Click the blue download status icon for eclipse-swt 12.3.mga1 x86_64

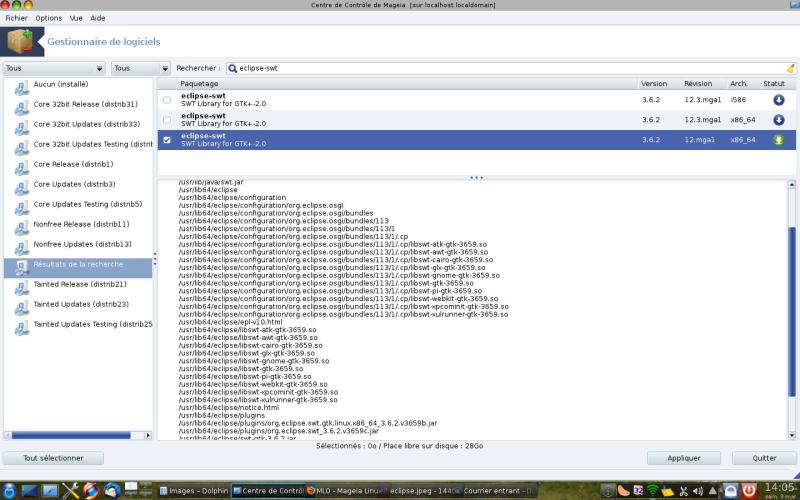(779, 120)
